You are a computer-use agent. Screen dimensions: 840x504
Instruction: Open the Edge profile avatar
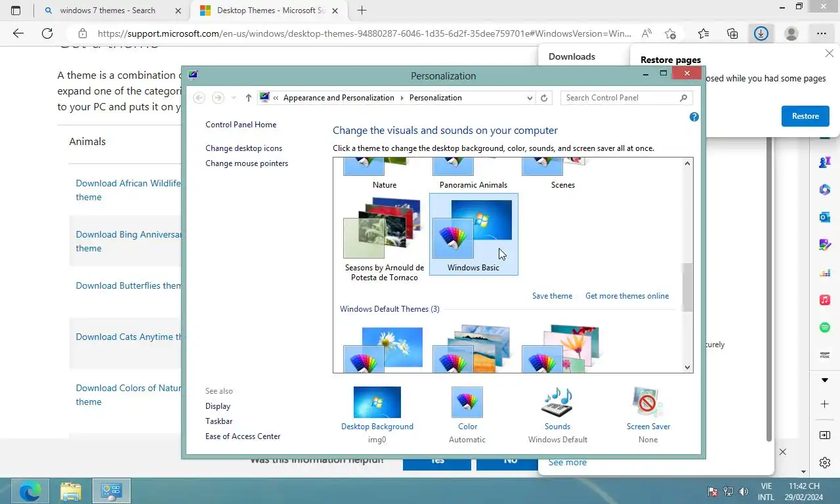[x=791, y=33]
